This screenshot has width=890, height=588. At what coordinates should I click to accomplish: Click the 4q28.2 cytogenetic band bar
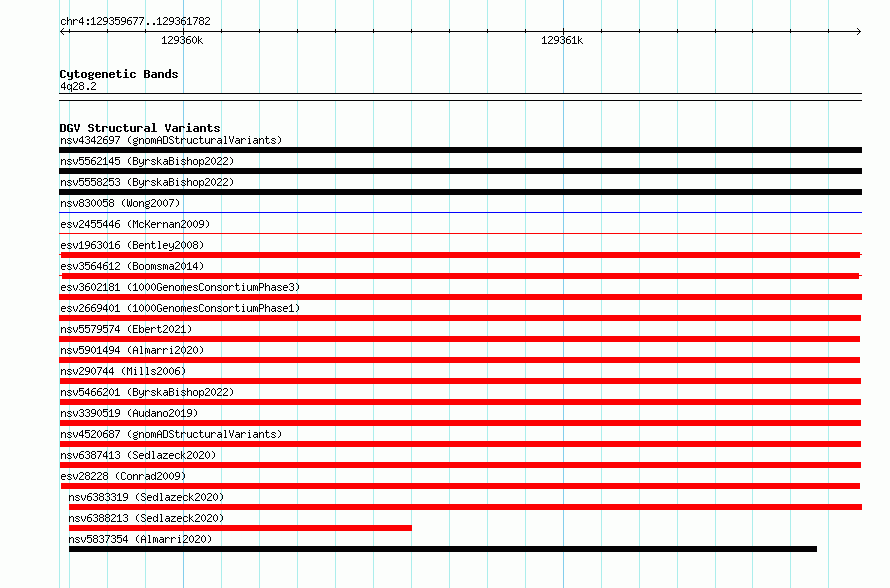click(x=460, y=97)
